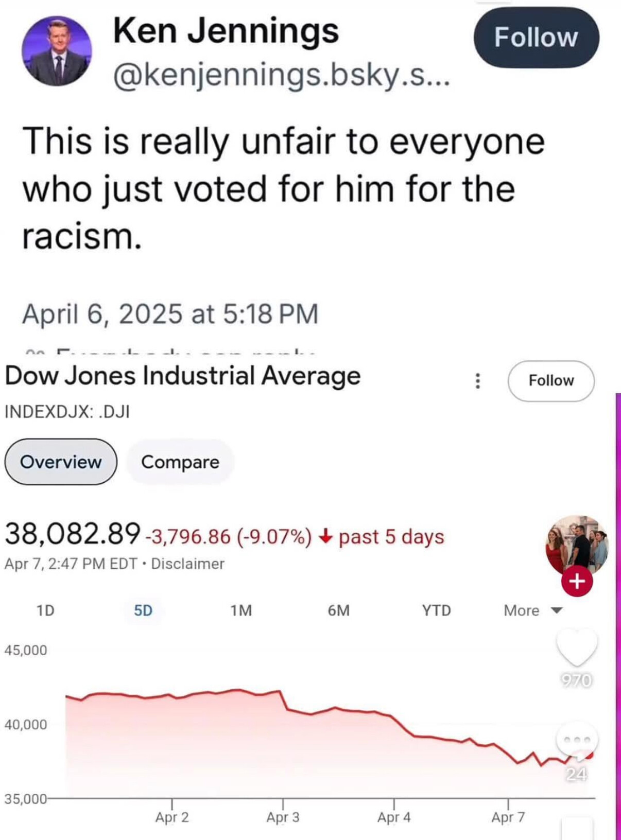This screenshot has height=840, width=621.
Task: Click the Apr 3 marker on chart
Action: pyautogui.click(x=283, y=816)
